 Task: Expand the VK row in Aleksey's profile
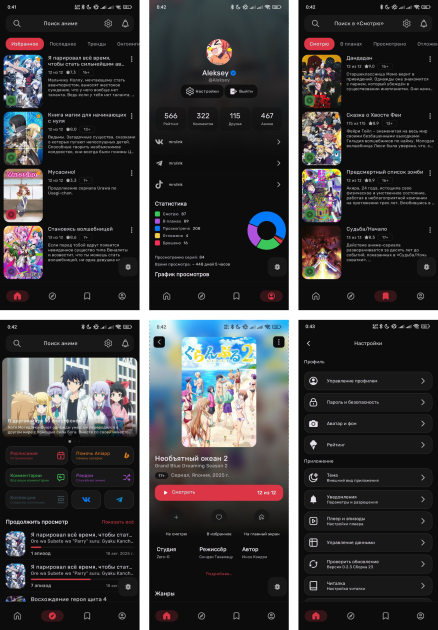219,142
